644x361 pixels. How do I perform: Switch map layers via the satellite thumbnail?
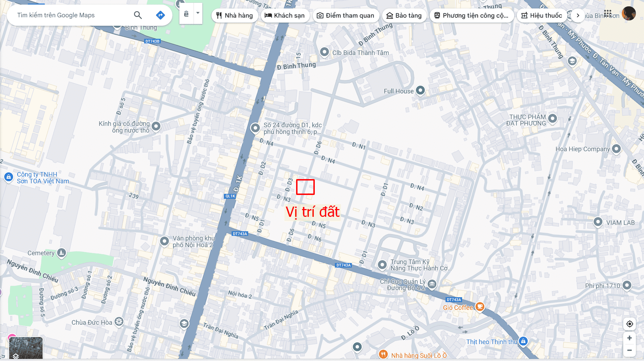pyautogui.click(x=26, y=348)
